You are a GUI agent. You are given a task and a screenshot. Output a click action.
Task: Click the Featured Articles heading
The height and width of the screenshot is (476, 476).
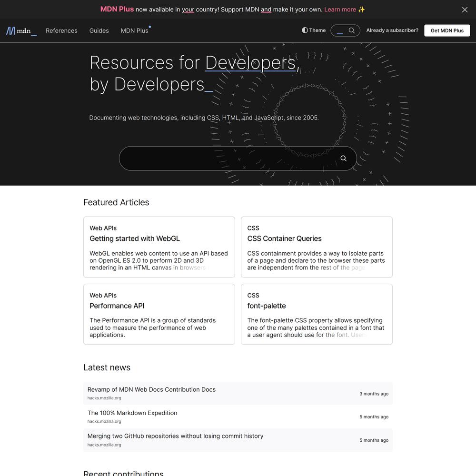[116, 202]
